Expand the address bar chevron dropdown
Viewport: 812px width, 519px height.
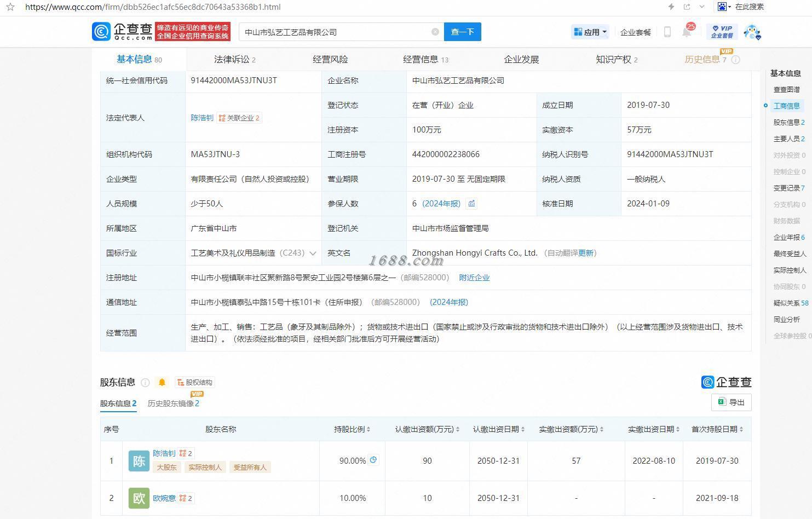pyautogui.click(x=702, y=7)
